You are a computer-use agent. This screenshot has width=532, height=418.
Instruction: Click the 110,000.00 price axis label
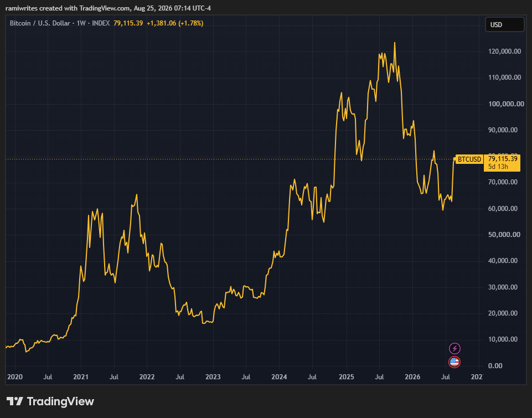[x=504, y=78]
